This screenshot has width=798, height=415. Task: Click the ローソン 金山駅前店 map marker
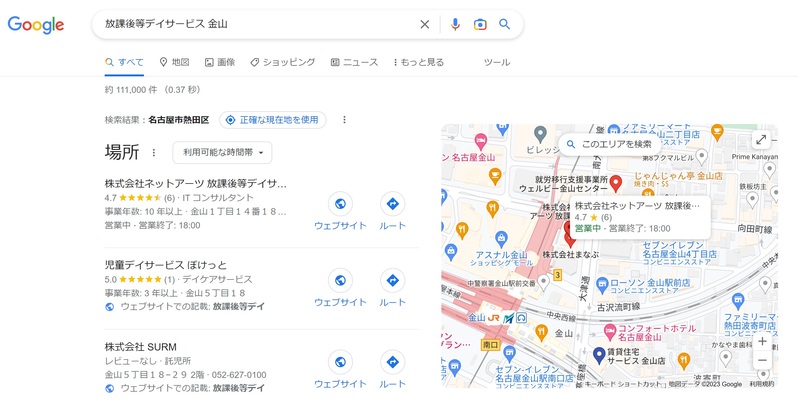pyautogui.click(x=602, y=285)
